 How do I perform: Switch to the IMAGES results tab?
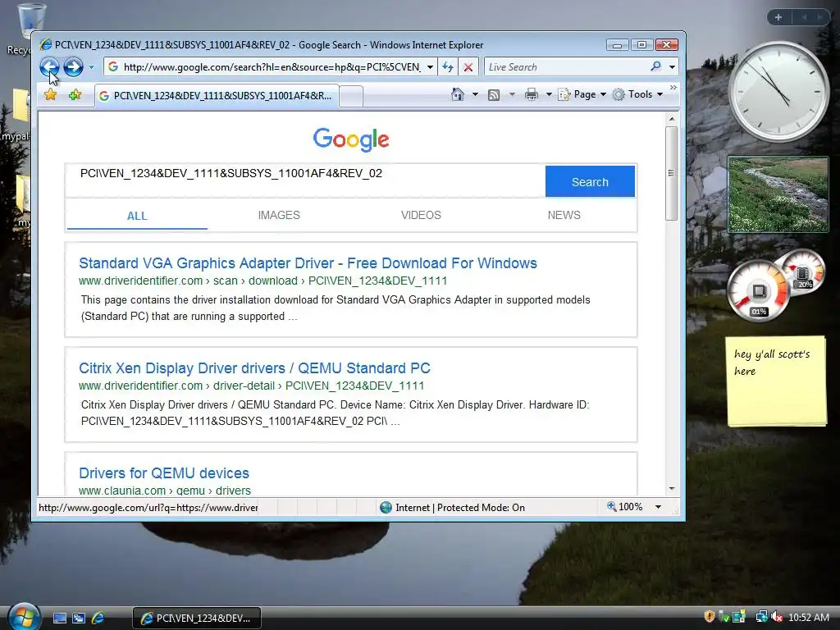pyautogui.click(x=279, y=215)
